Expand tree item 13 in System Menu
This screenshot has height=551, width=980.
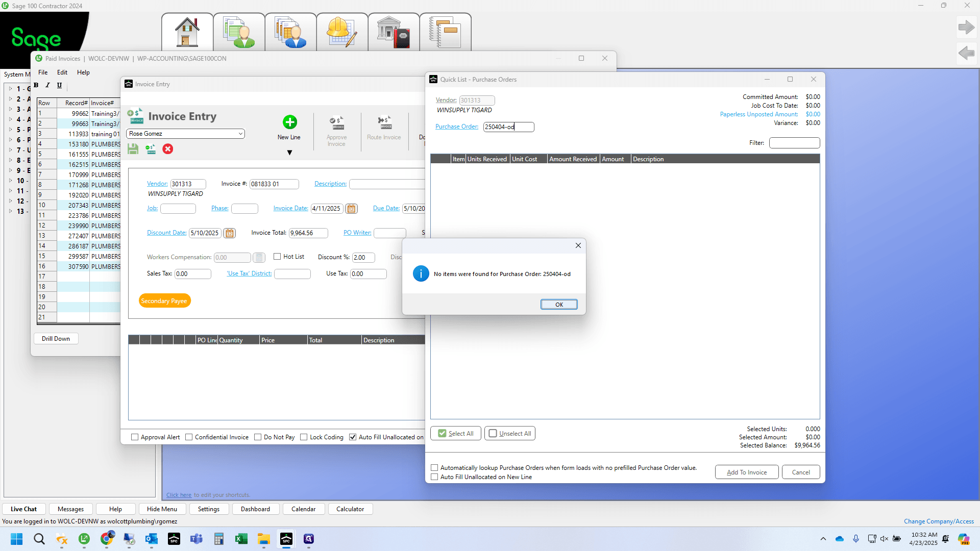coord(10,211)
